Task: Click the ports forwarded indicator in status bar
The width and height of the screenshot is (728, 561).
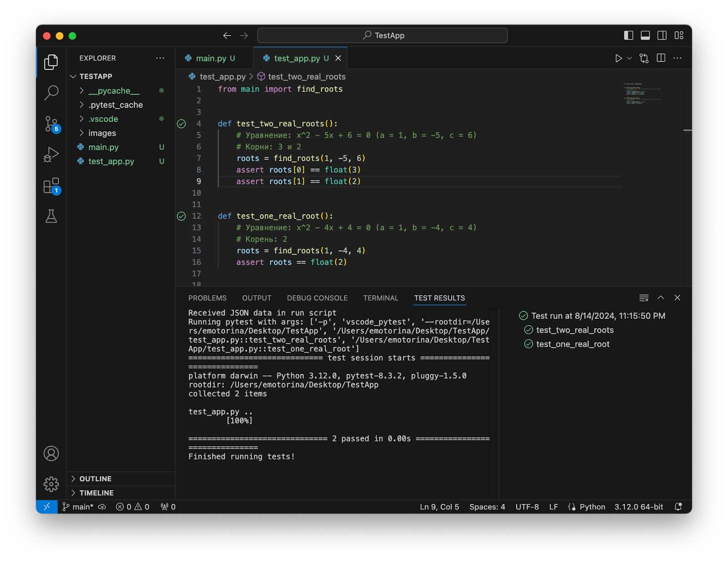Action: coord(168,507)
